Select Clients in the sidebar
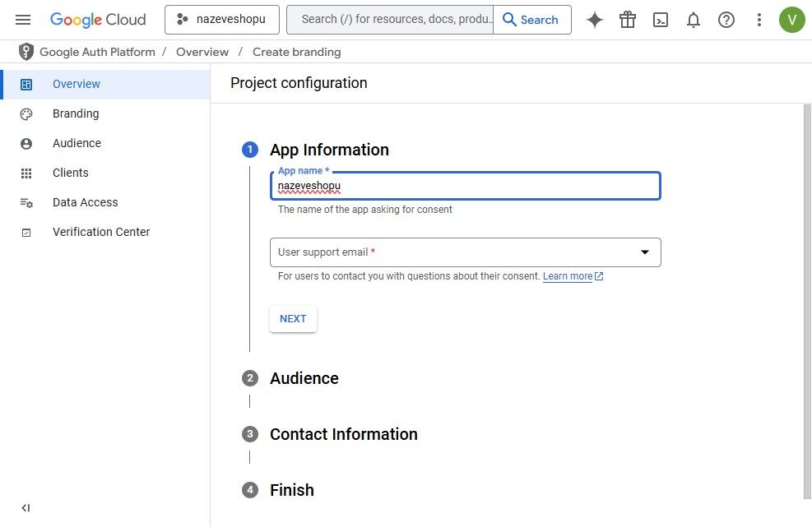 point(71,173)
